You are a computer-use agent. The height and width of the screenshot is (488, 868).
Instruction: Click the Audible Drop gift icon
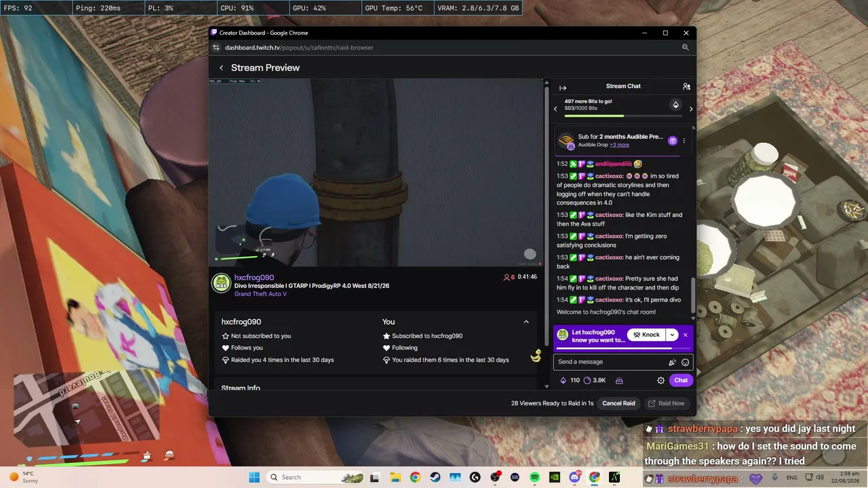tap(673, 141)
